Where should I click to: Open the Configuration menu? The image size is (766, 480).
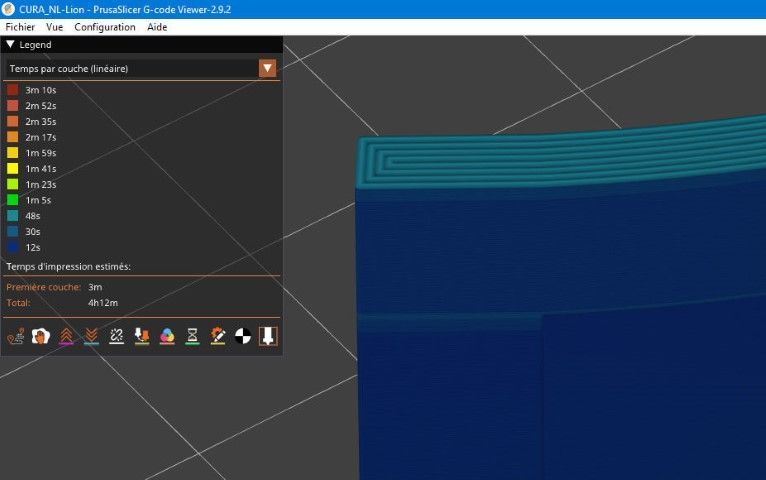105,27
